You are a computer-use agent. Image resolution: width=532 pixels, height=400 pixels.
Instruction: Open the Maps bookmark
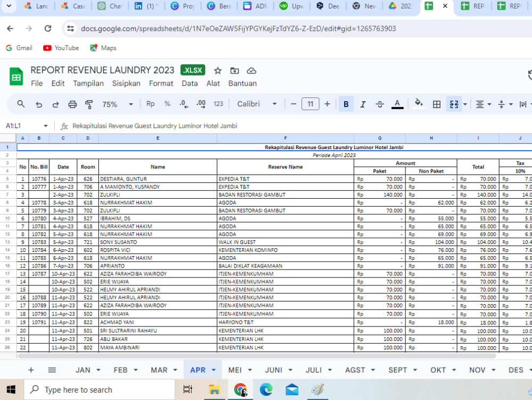pos(103,48)
